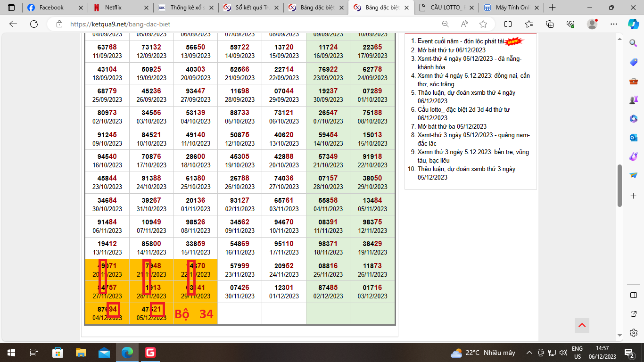Select result 87485 dated 02/12/2023
644x362 pixels.
(x=328, y=292)
